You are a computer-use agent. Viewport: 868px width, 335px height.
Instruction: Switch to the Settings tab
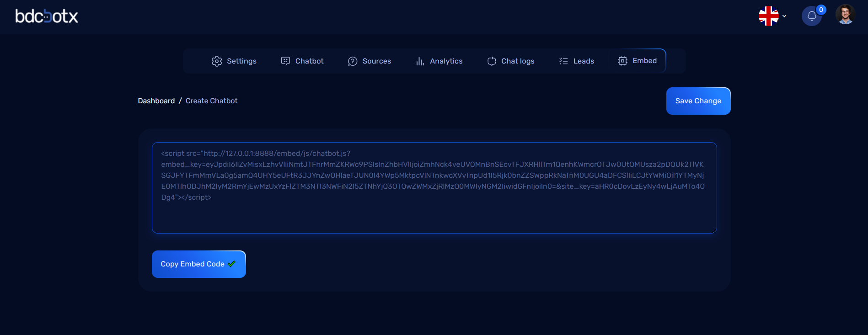click(234, 61)
